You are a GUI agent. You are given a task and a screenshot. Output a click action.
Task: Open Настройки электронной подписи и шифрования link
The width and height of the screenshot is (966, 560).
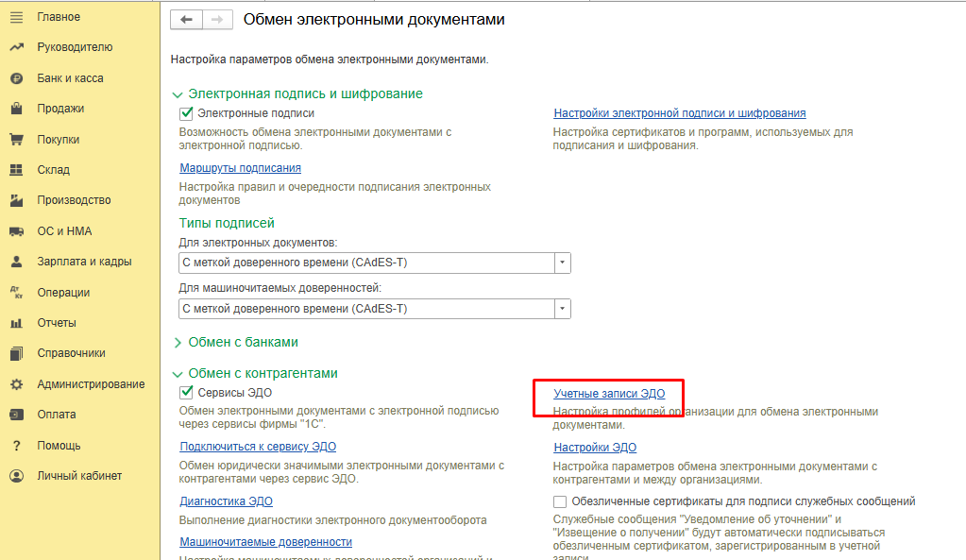coord(680,113)
